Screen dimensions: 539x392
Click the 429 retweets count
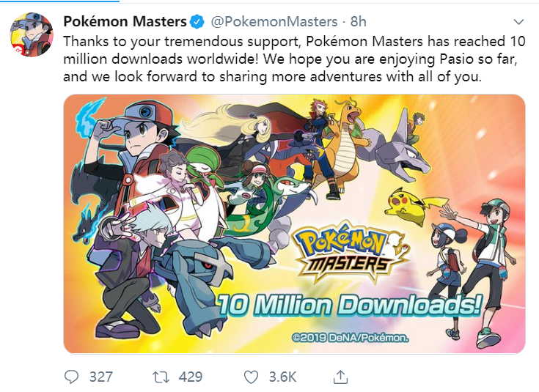click(191, 377)
